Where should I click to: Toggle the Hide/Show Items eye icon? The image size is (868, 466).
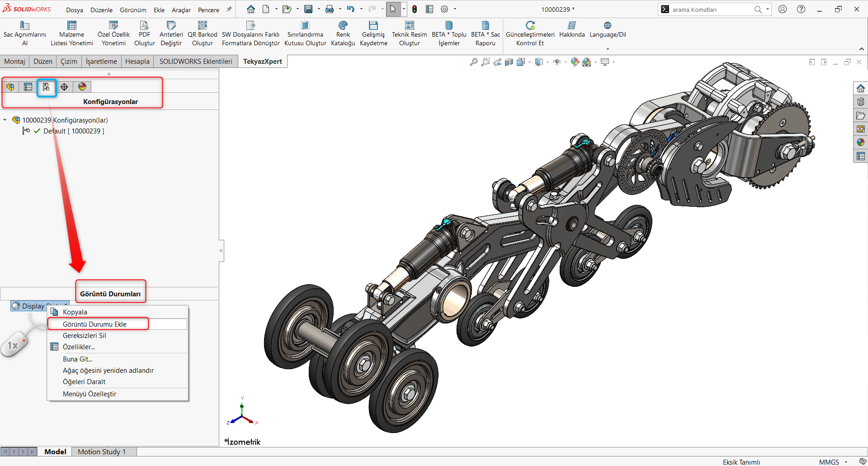click(x=557, y=62)
